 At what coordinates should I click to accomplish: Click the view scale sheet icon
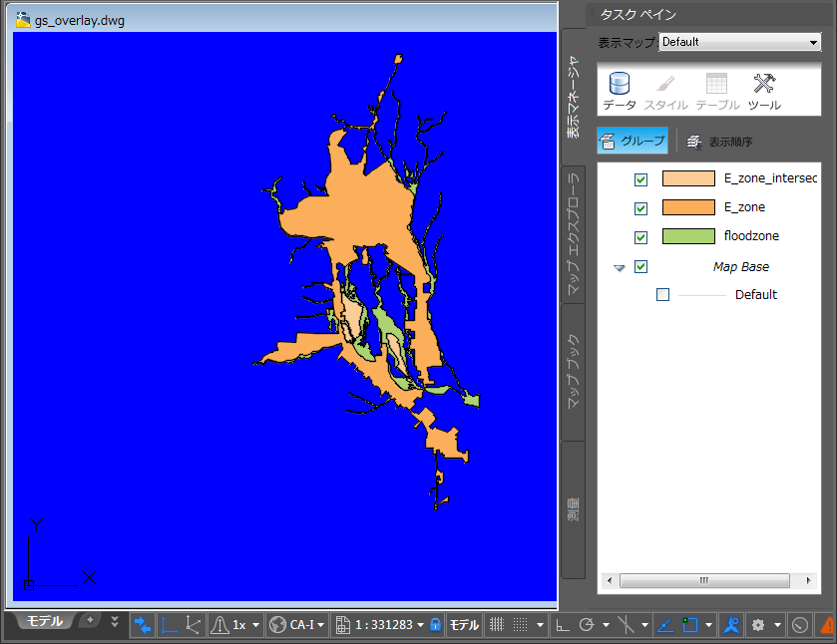click(343, 625)
